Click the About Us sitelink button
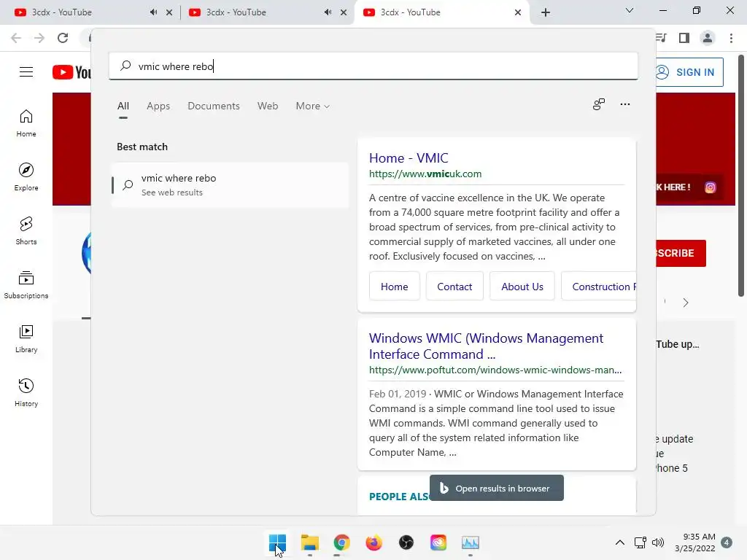The image size is (747, 560). point(522,286)
